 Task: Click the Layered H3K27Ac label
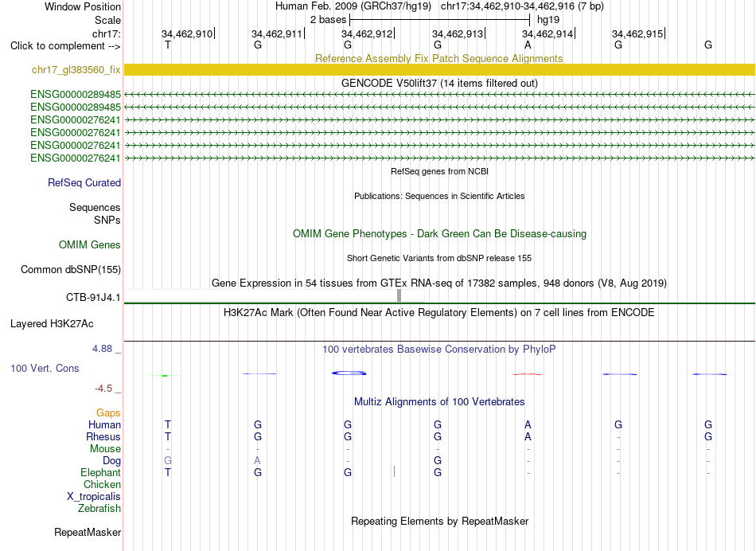coord(52,324)
